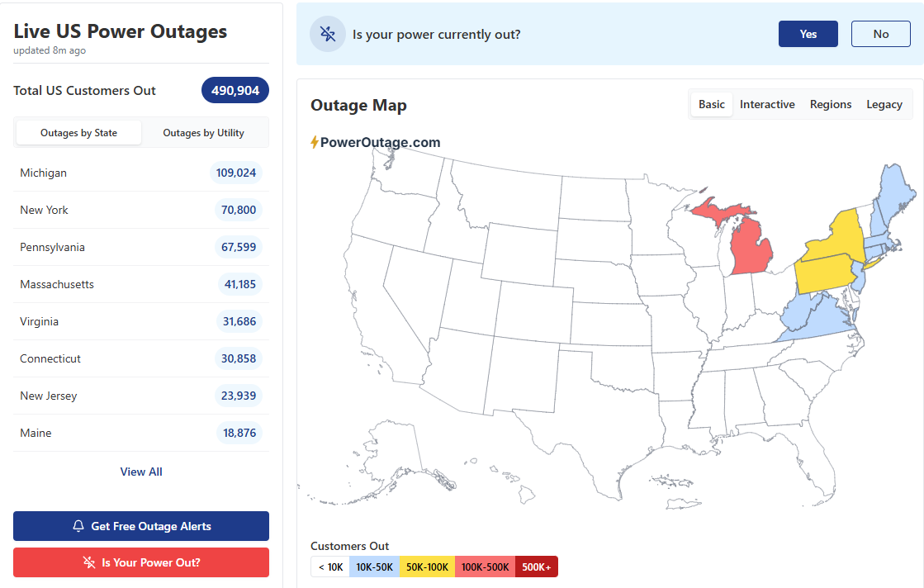Switch to Outages by State tab
Screen dimensions: 924x588
[79, 133]
